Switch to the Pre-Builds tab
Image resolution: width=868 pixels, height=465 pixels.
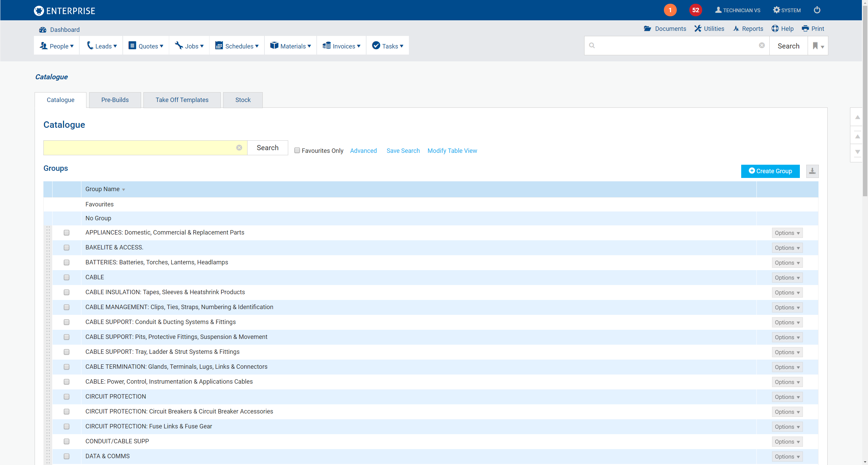pyautogui.click(x=115, y=100)
